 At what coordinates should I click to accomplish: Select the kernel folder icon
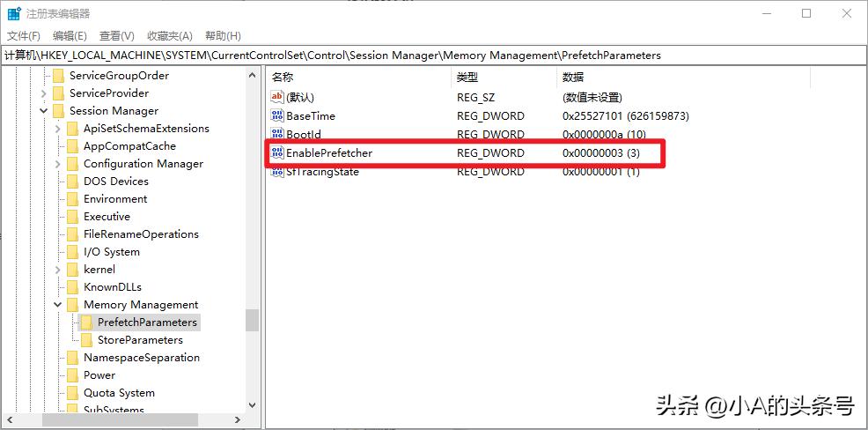tap(72, 270)
